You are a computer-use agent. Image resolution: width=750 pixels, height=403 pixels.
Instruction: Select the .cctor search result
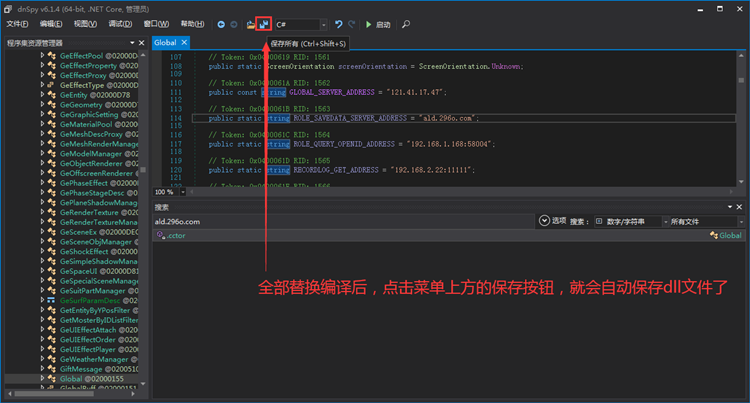[x=175, y=236]
